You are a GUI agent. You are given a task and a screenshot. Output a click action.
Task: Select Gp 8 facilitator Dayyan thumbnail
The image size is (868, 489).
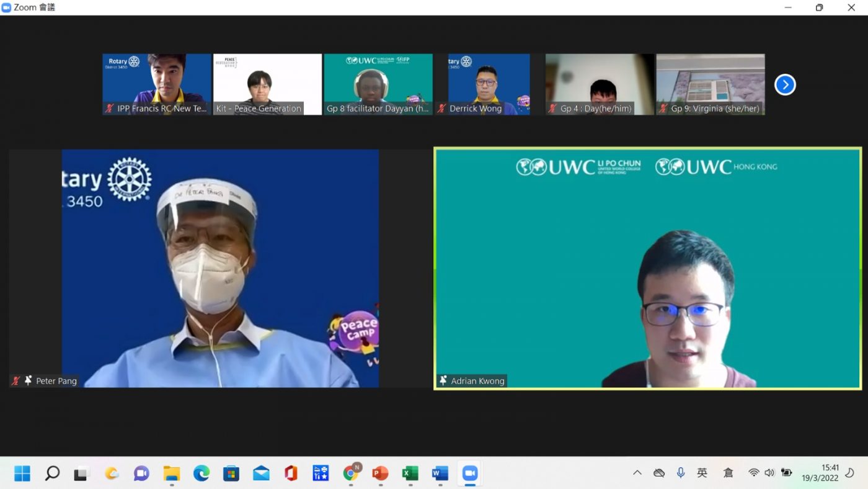[378, 84]
